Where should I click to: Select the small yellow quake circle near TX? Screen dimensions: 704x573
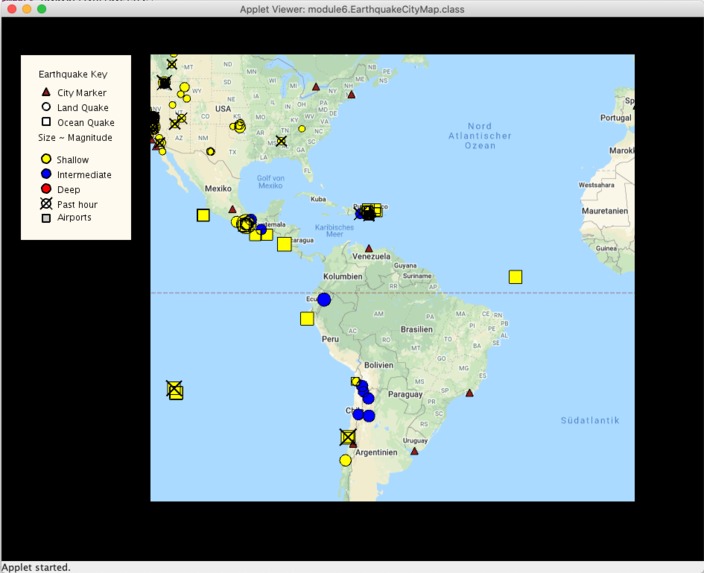pyautogui.click(x=210, y=151)
